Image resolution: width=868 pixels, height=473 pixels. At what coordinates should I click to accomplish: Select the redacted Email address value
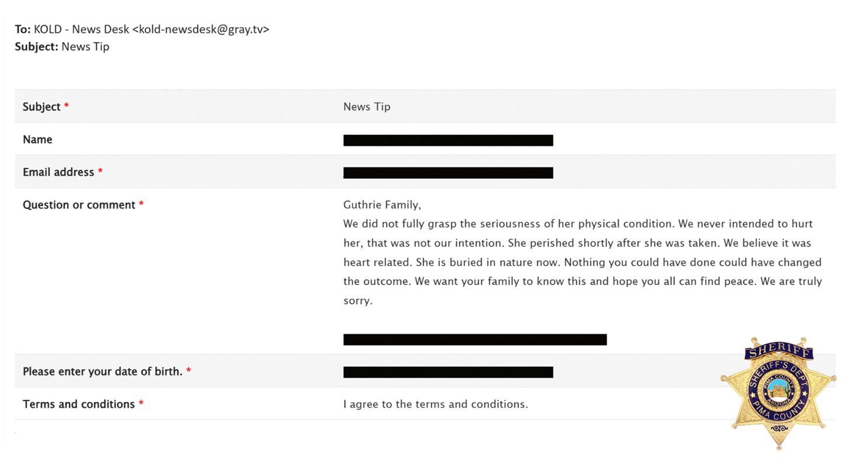point(448,173)
